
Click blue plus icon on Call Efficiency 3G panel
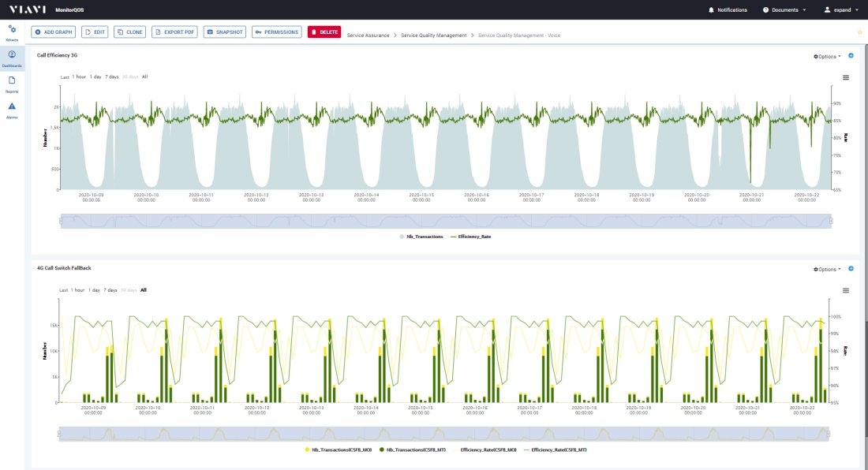[x=851, y=55]
